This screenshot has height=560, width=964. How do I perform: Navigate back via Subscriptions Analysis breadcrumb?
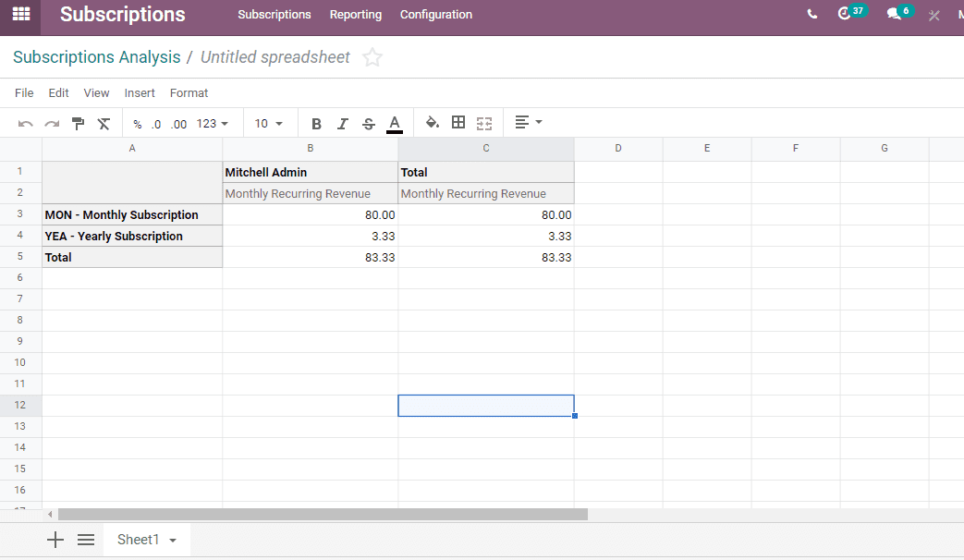[x=96, y=56]
